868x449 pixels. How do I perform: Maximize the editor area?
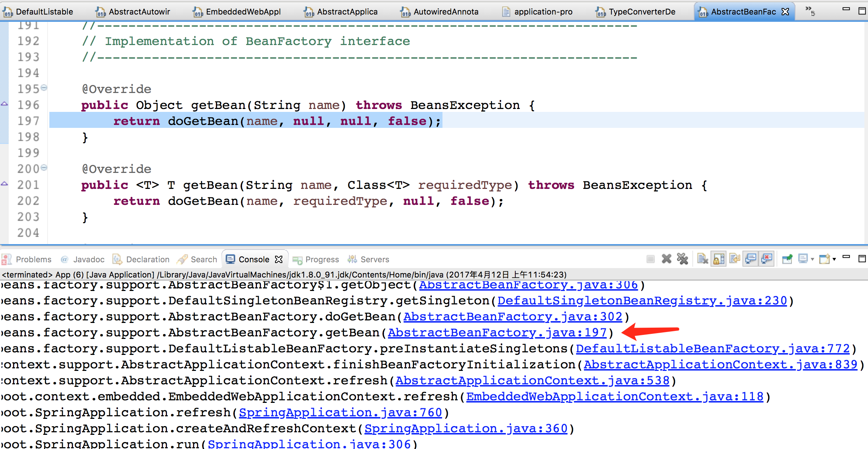[862, 11]
